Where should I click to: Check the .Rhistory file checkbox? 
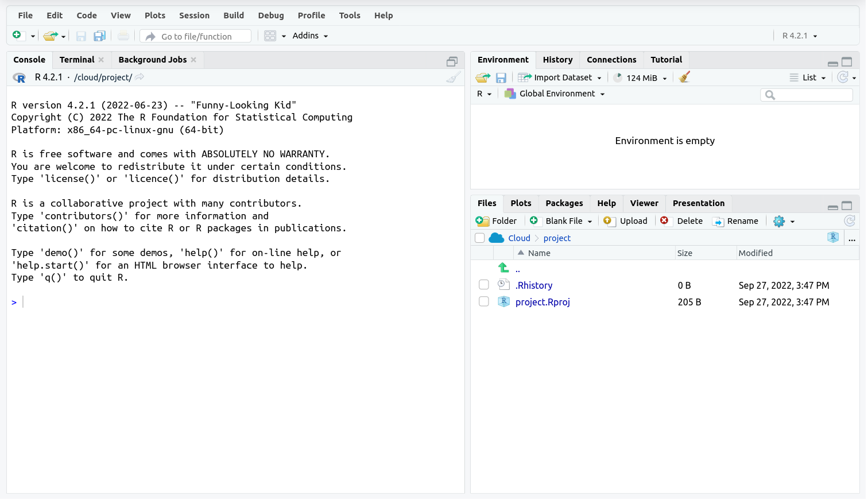click(x=484, y=285)
